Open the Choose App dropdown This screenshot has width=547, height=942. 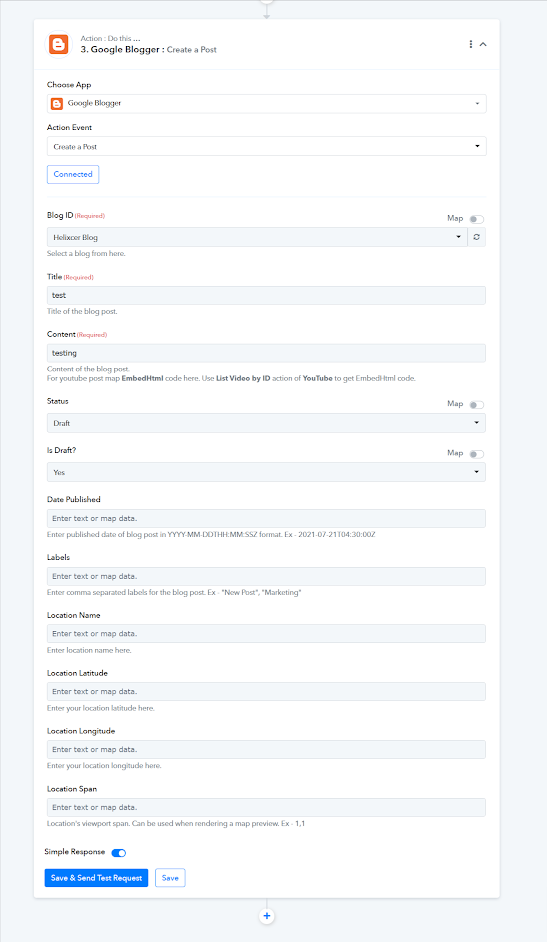click(x=267, y=104)
